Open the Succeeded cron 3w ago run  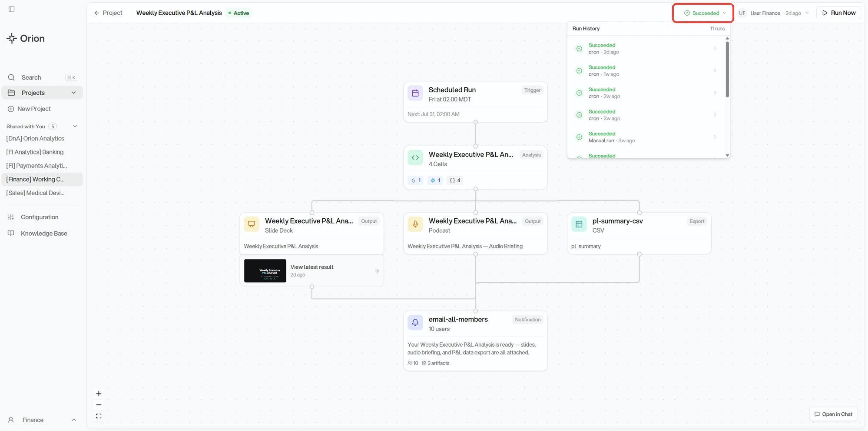(x=646, y=115)
